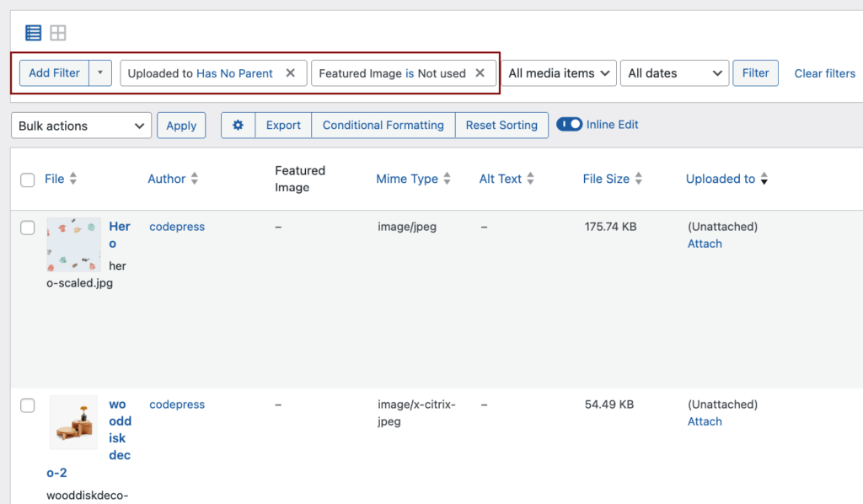
Task: Sort the Uploaded to column
Action: pos(764,179)
